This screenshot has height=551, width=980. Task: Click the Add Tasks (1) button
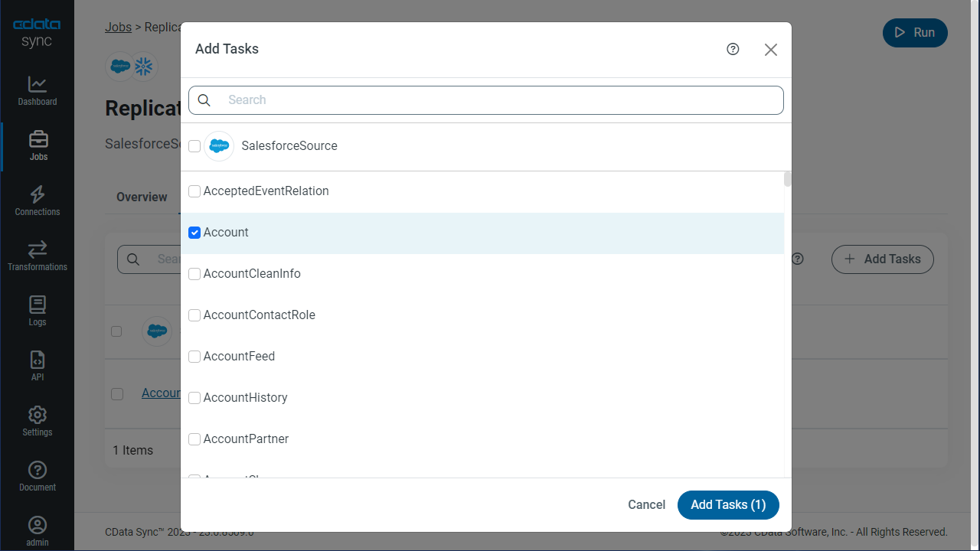727,505
